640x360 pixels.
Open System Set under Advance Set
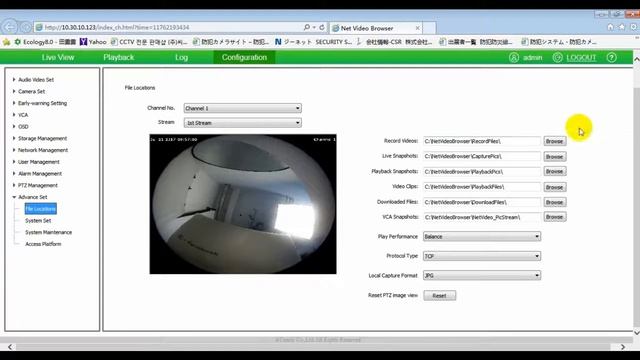(x=38, y=220)
